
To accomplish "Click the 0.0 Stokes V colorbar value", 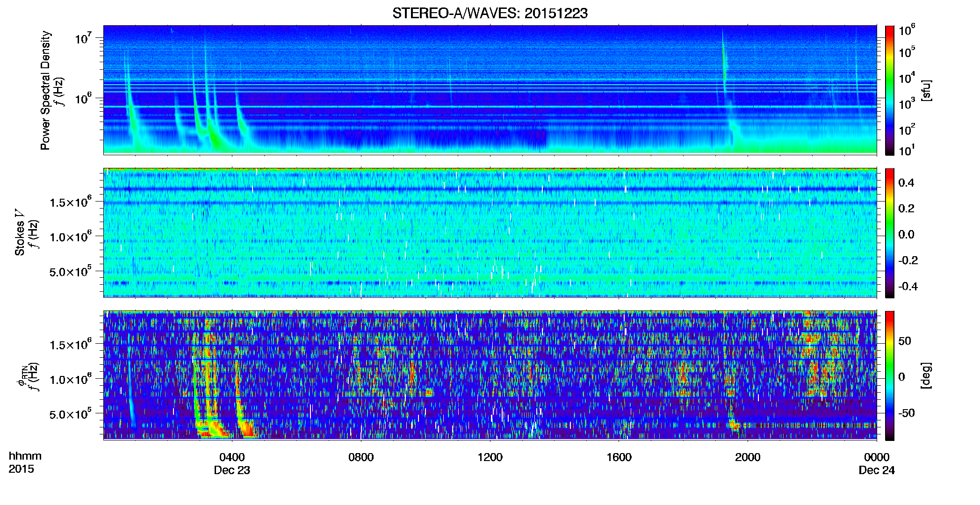I will tap(906, 234).
